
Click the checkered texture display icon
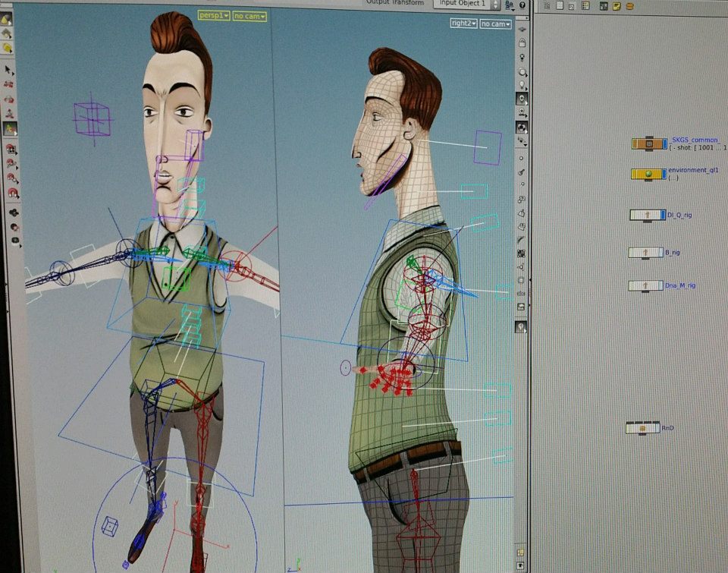(x=521, y=253)
